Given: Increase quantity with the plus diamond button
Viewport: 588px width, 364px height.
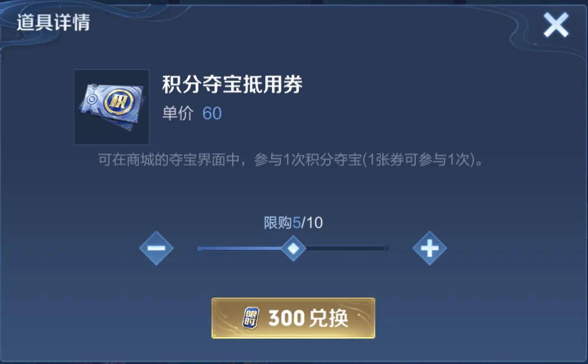Looking at the screenshot, I should pos(429,248).
